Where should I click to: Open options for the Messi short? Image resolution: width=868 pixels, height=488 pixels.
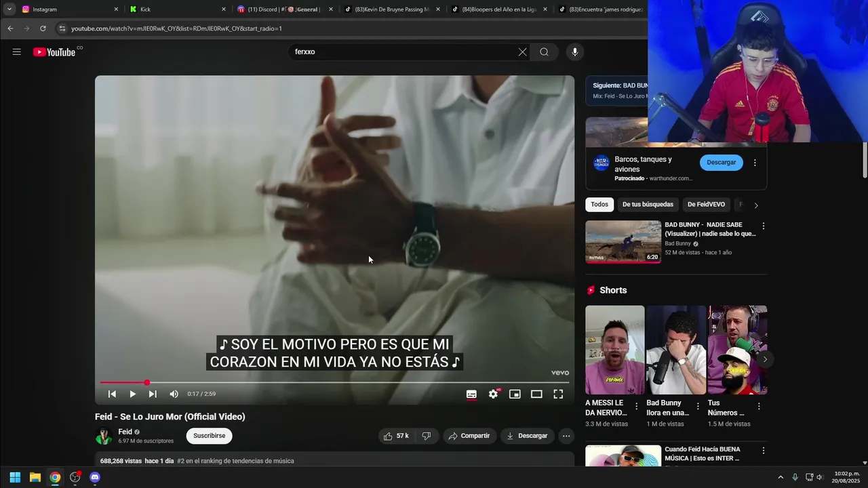coord(636,407)
